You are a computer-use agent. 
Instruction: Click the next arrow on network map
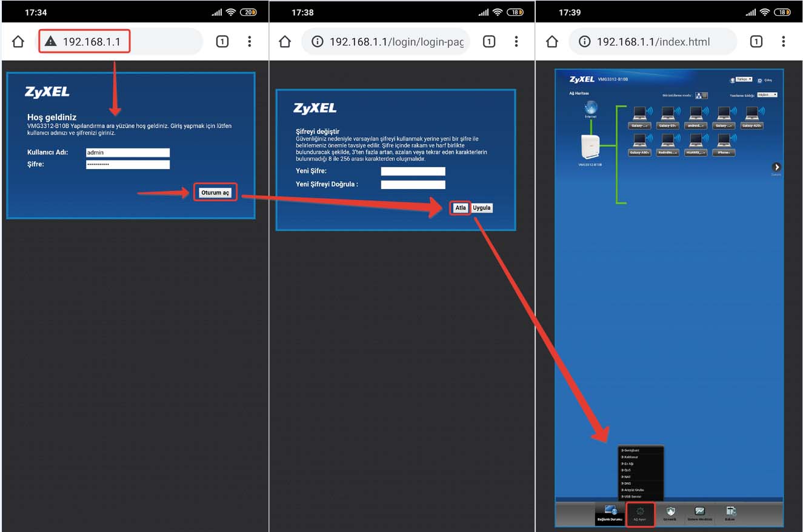[776, 167]
